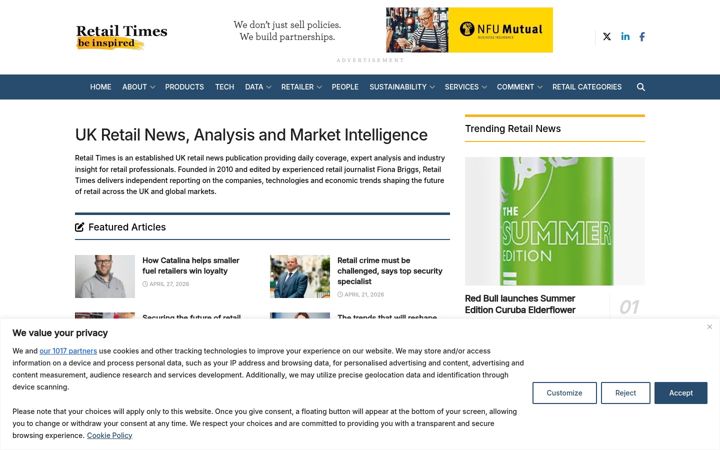Reject cookies with the Reject button
Viewport: 720px width, 450px height.
point(625,393)
